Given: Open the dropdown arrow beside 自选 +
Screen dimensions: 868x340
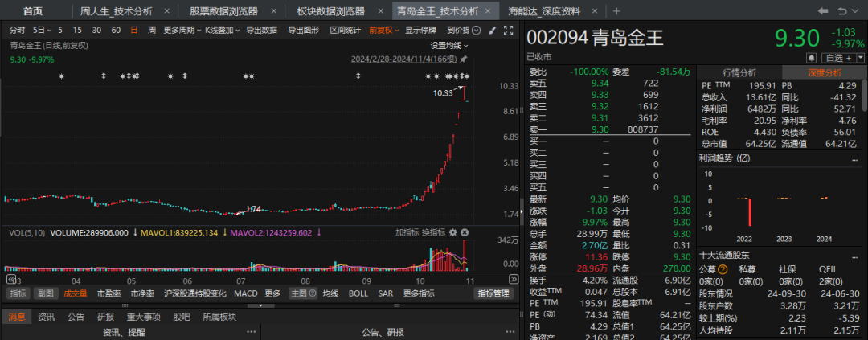Looking at the screenshot, I should [860, 58].
